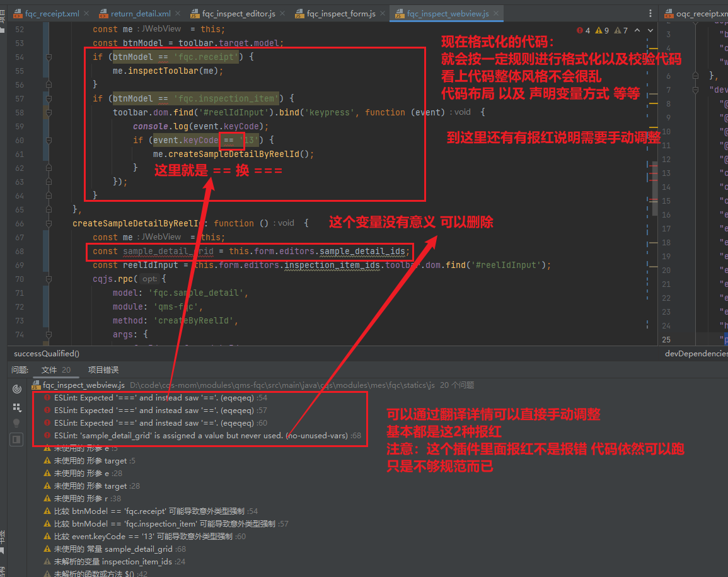Close the fqc_inspect_webview.js tab

click(x=496, y=14)
